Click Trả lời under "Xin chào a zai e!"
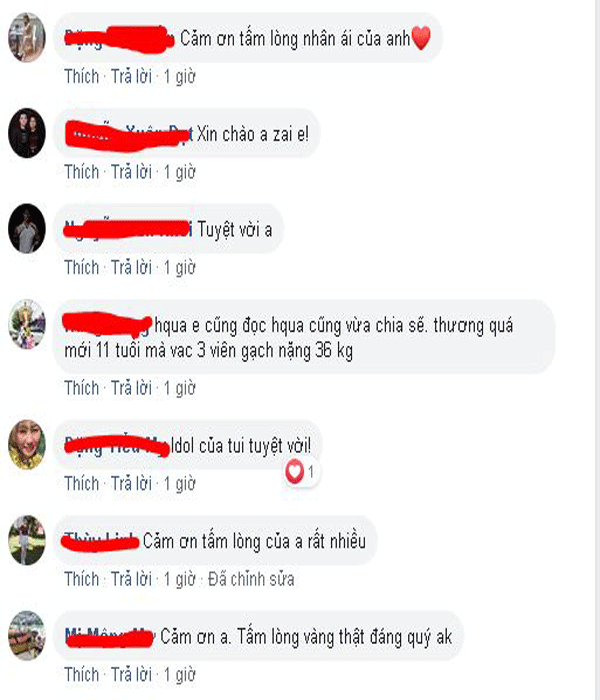The width and height of the screenshot is (600, 700). (x=131, y=172)
